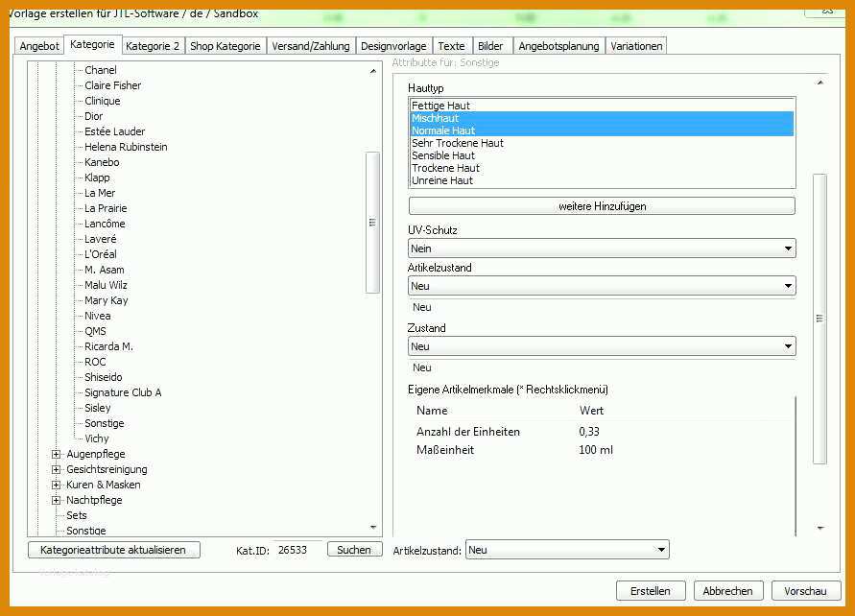
Task: Select Vichy in category tree
Action: point(97,438)
